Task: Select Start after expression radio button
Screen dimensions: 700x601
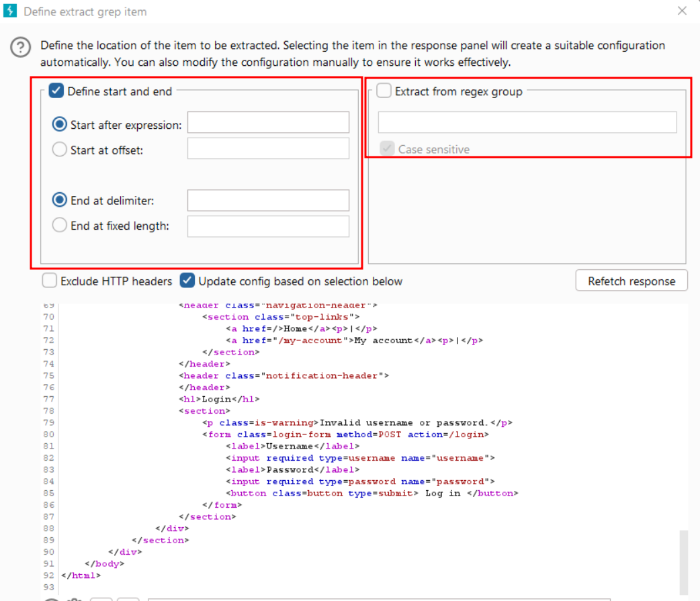Action: pos(59,124)
